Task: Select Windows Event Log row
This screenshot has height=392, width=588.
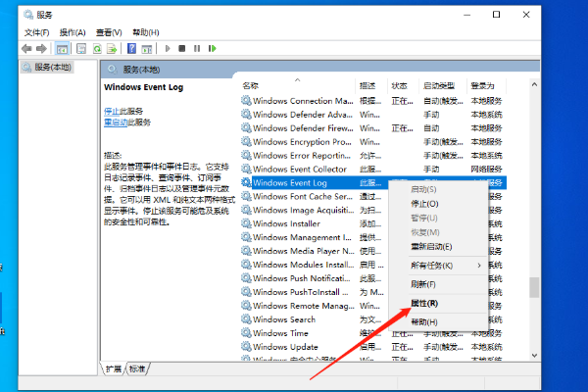Action: click(x=373, y=182)
